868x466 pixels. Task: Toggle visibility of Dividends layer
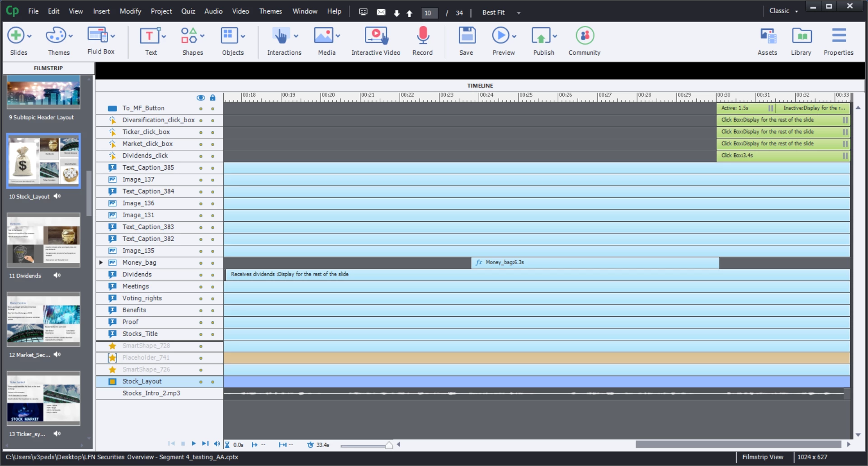click(201, 275)
